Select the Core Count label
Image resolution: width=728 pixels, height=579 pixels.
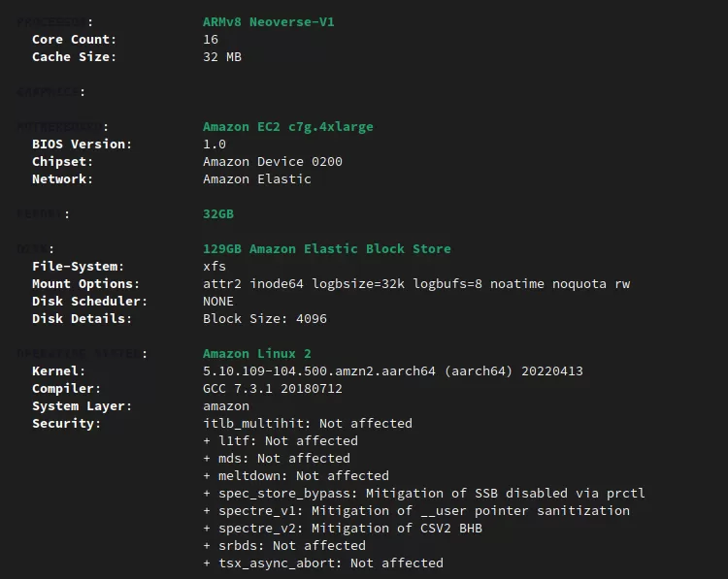(74, 40)
